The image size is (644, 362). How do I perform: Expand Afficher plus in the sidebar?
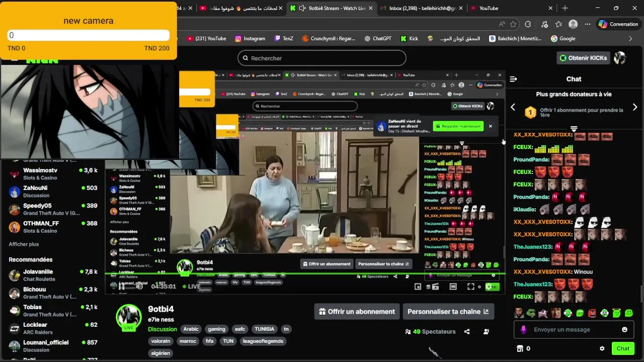click(x=24, y=244)
